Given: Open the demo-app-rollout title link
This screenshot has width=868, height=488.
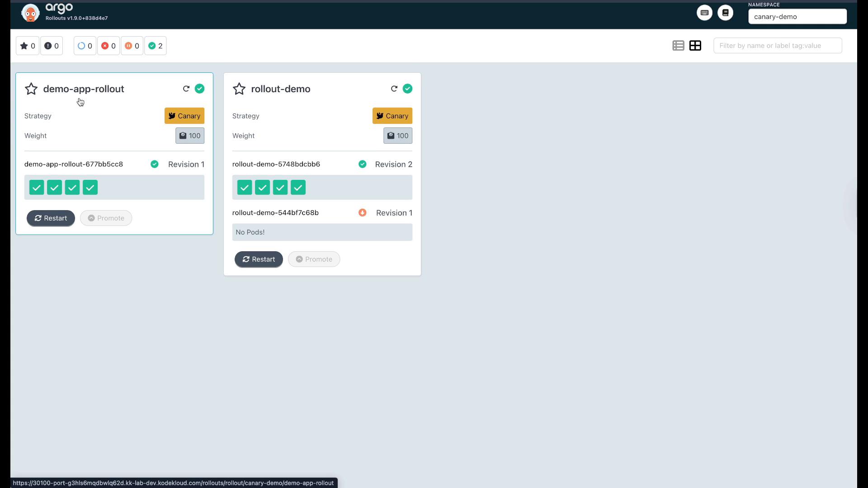Looking at the screenshot, I should pyautogui.click(x=84, y=89).
